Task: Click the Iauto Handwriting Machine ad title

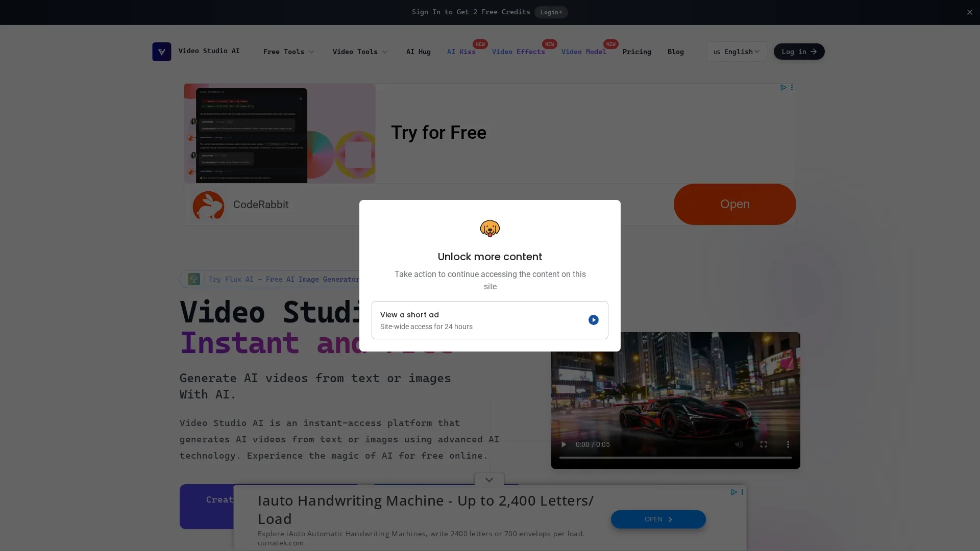Action: click(426, 510)
